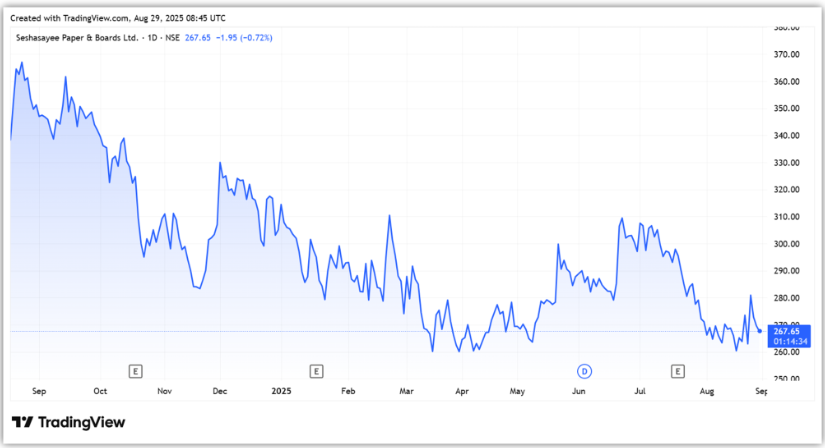Click the Mar label on the time axis
The image size is (825, 448).
tap(405, 393)
